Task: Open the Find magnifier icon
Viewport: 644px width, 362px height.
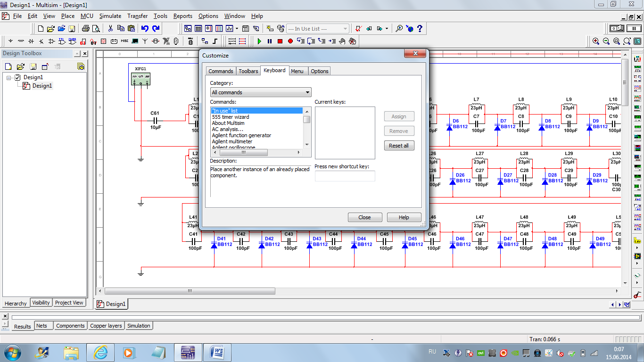Action: point(399,28)
